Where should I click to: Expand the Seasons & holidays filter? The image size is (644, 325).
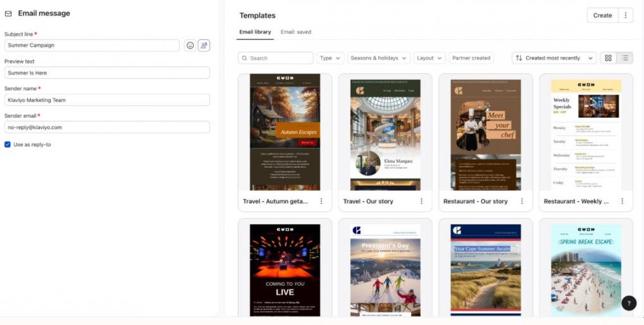click(378, 58)
